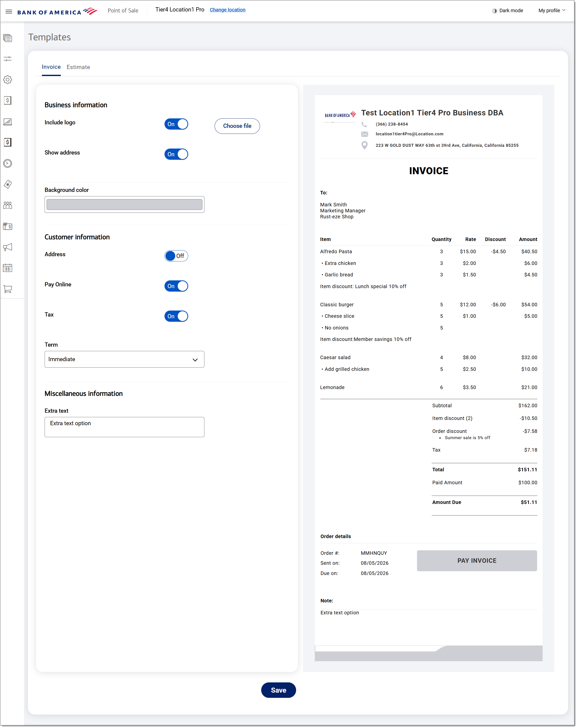
Task: Turn off the Tax toggle
Action: pyautogui.click(x=176, y=316)
